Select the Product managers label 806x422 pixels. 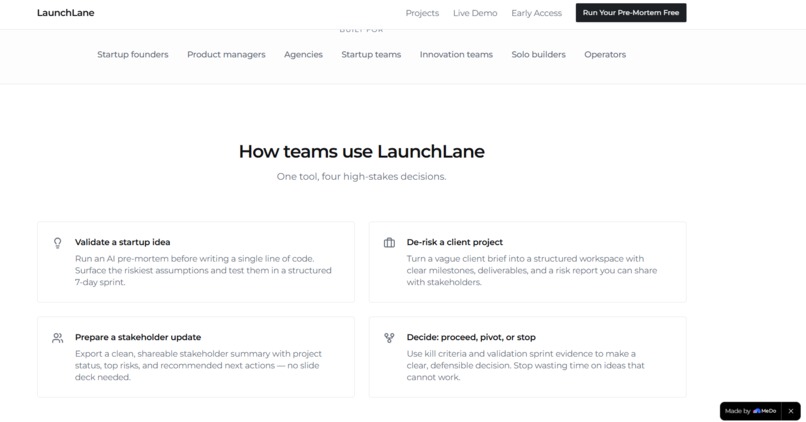[x=226, y=54]
